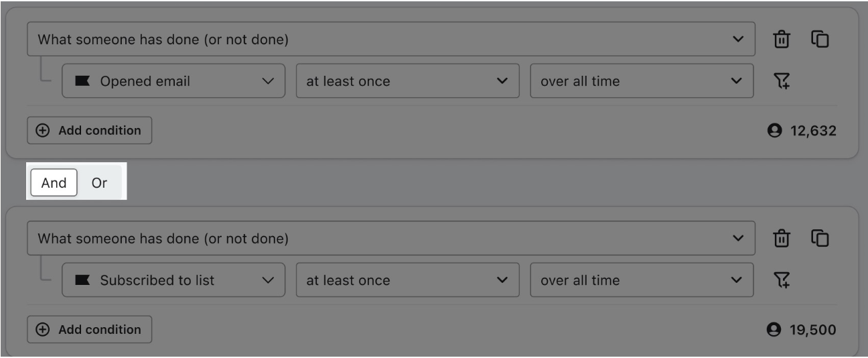Switch the operator to Or
The height and width of the screenshot is (358, 868).
99,183
